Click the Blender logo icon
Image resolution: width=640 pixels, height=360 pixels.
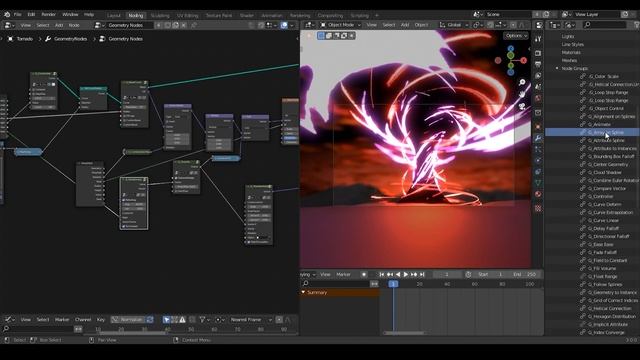coord(7,14)
